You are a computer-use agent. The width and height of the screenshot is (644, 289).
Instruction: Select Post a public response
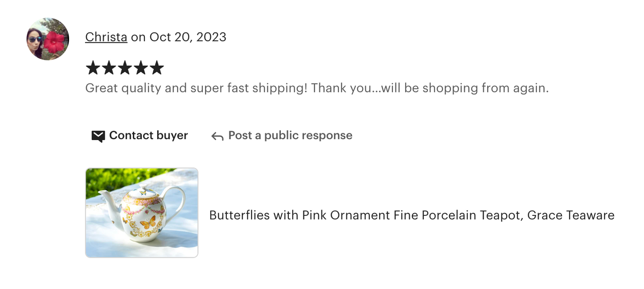point(290,136)
